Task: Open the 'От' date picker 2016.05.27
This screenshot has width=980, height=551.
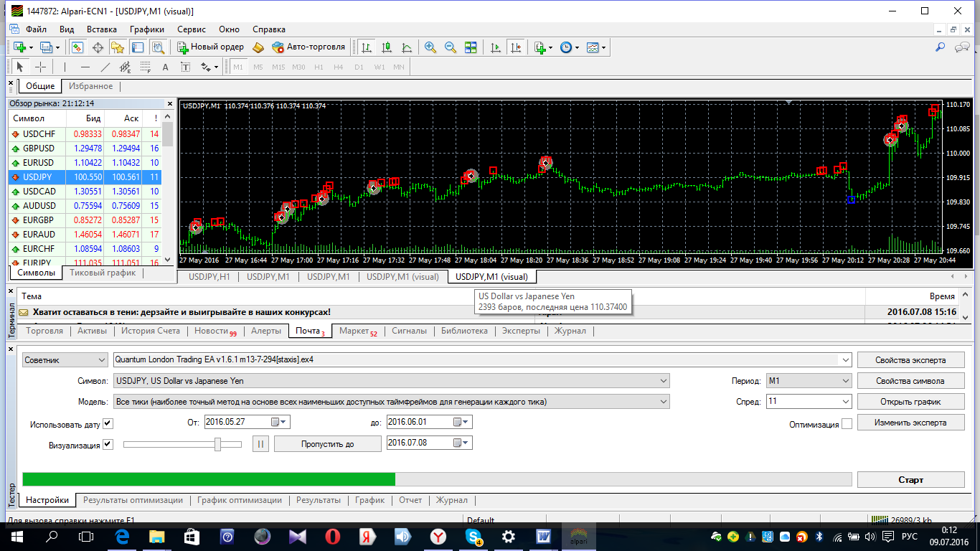Action: pos(281,422)
